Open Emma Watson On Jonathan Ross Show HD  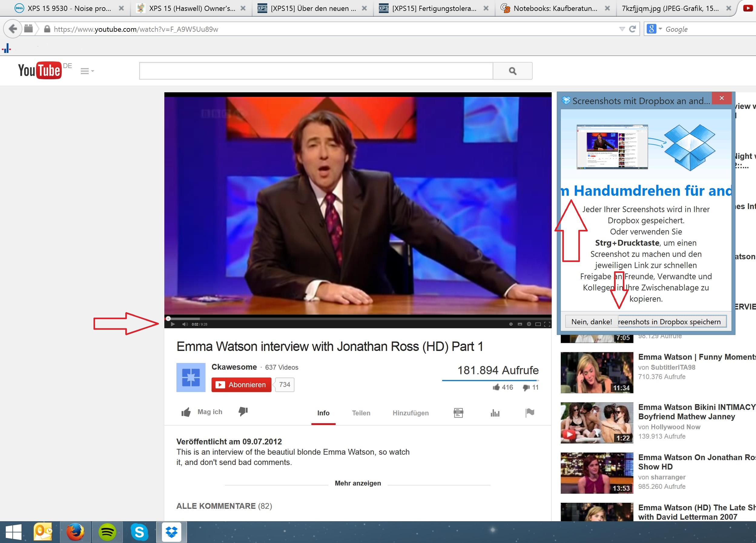[697, 462]
